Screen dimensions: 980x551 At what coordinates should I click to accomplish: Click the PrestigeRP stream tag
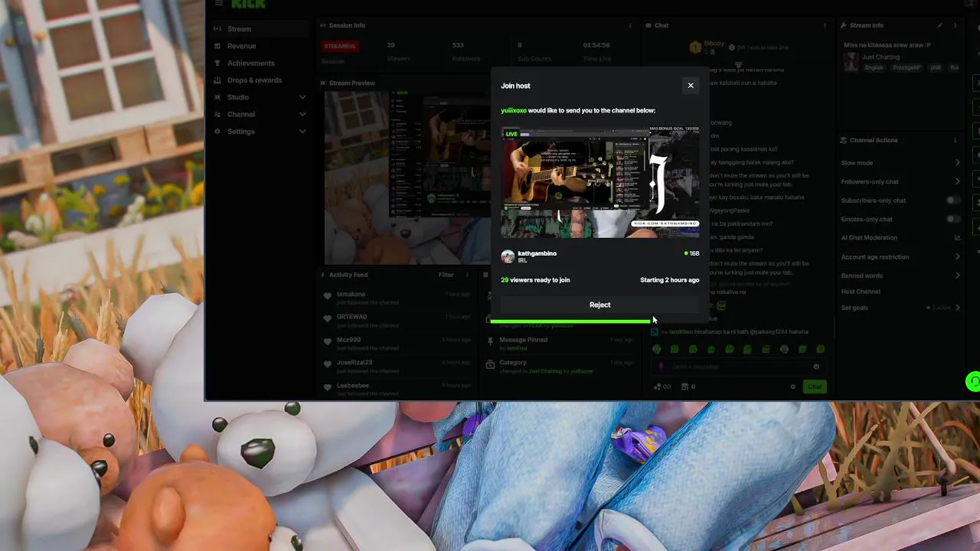[x=906, y=67]
